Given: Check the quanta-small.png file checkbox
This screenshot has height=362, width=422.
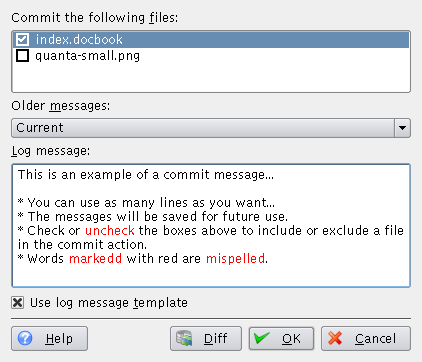Looking at the screenshot, I should (22, 56).
